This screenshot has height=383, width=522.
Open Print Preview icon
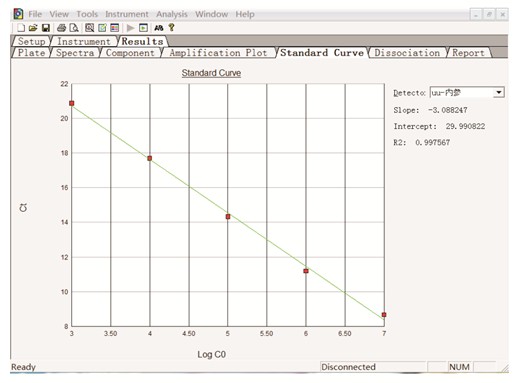(74, 28)
